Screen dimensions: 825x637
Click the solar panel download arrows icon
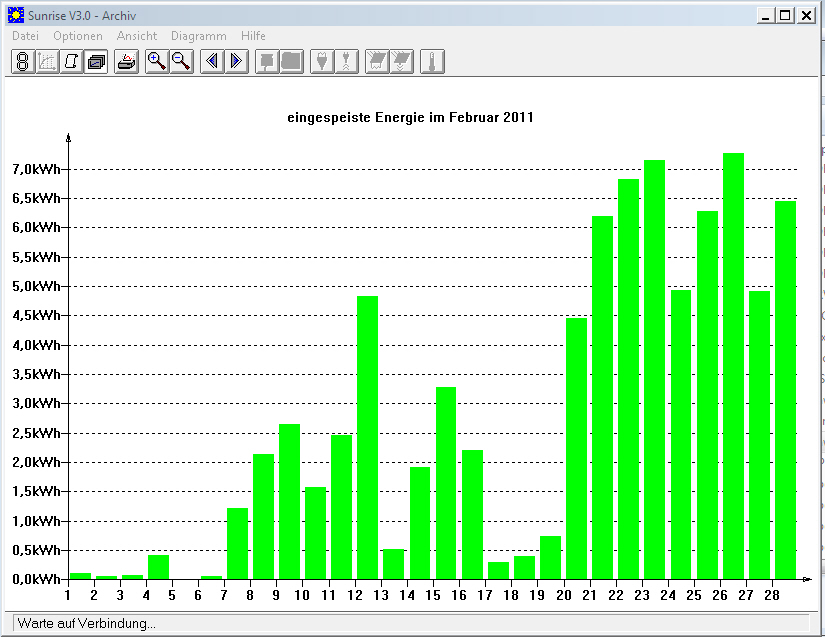pyautogui.click(x=402, y=62)
